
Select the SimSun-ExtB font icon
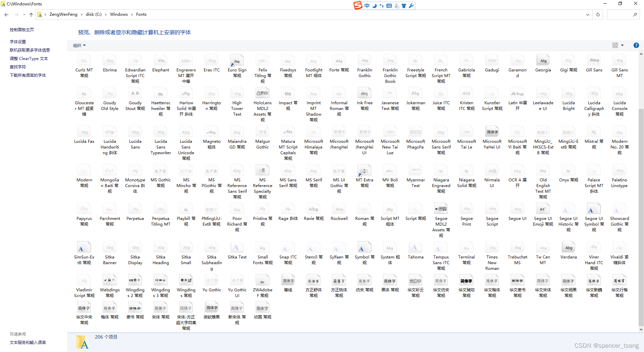point(84,247)
